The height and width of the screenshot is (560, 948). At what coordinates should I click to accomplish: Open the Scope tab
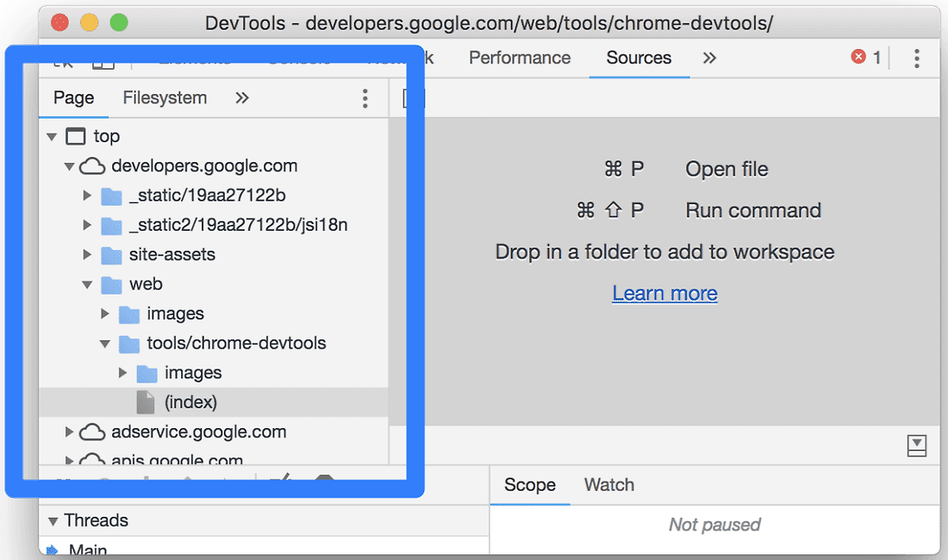(530, 485)
